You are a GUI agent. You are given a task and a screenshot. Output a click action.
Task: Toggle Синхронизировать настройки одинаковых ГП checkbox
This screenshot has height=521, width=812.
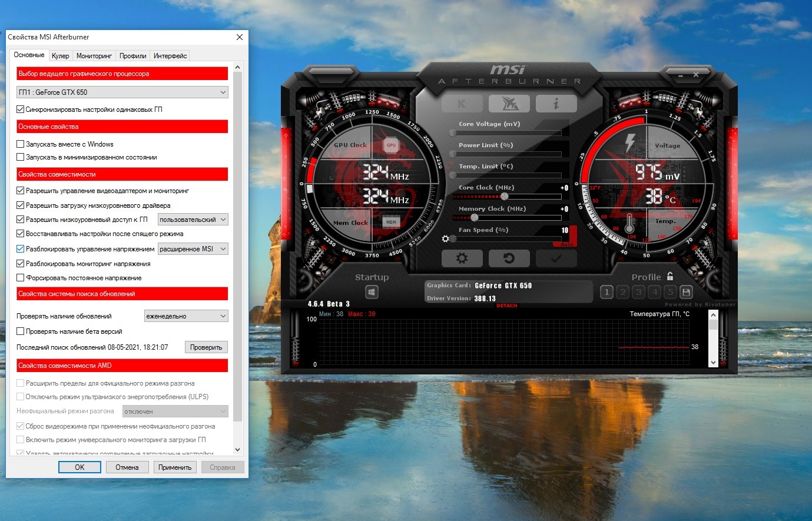pos(21,109)
